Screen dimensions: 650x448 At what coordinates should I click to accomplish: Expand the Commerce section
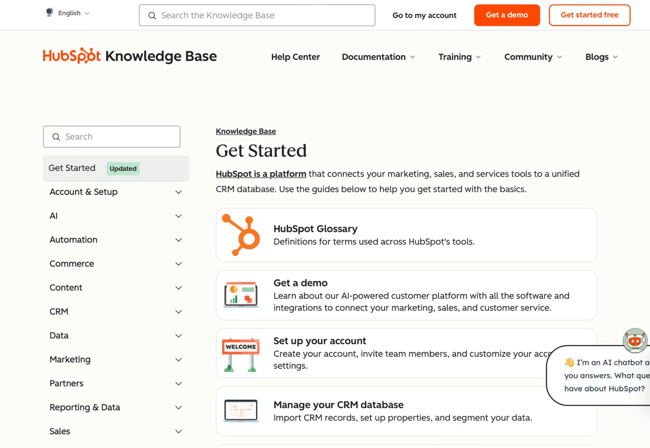116,264
